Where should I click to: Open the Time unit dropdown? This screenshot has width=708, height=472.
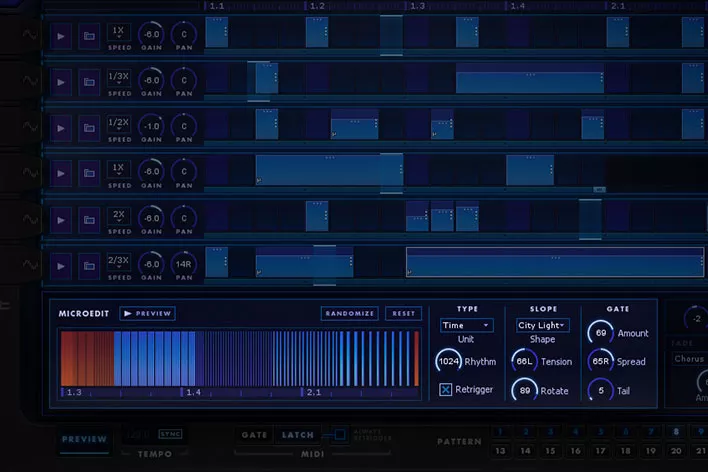(467, 325)
